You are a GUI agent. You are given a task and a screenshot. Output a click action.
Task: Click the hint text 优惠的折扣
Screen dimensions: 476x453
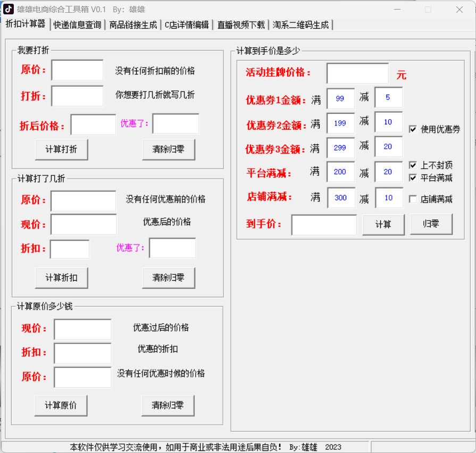157,349
